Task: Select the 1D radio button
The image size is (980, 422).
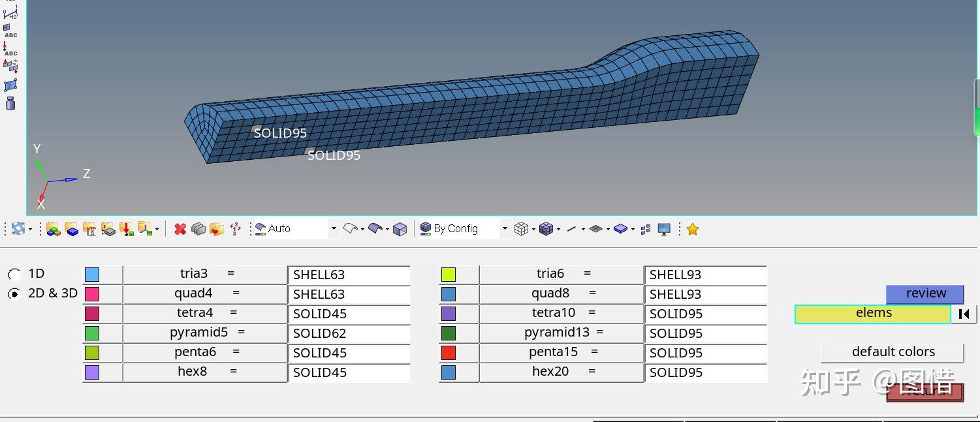Action: pyautogui.click(x=14, y=273)
